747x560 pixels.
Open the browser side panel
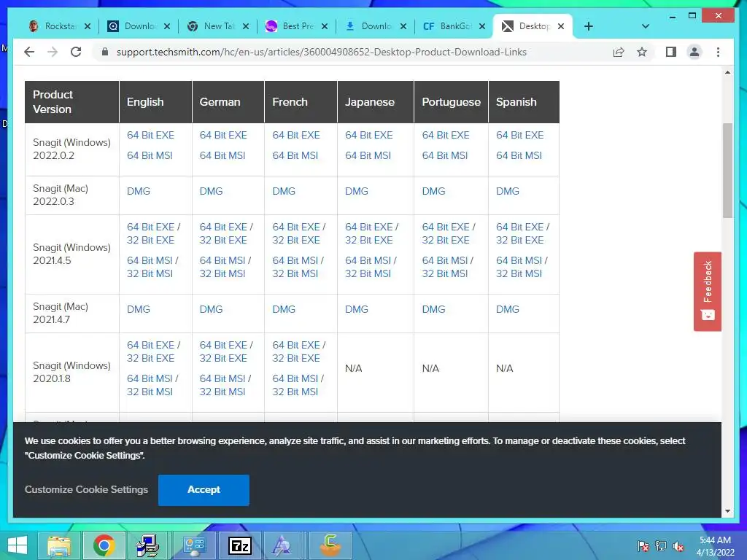(671, 52)
